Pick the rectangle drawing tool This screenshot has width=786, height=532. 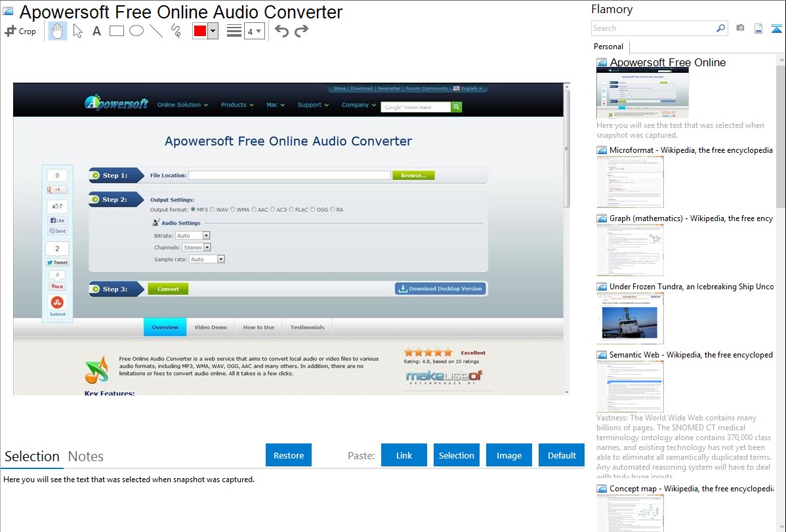point(117,31)
